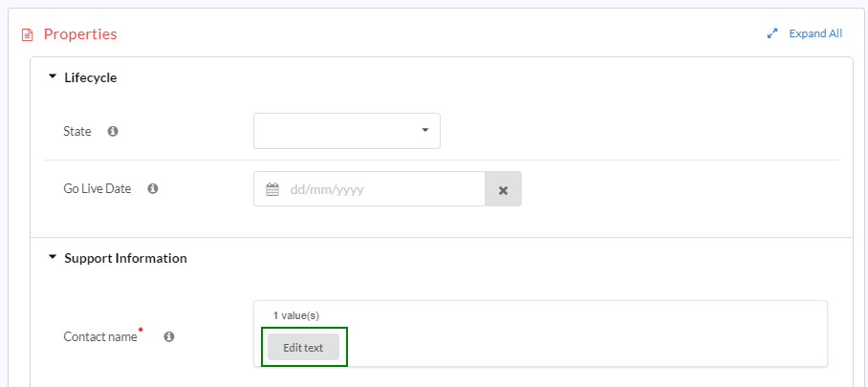Image resolution: width=868 pixels, height=387 pixels.
Task: Click the 1 value(s) text
Action: pyautogui.click(x=296, y=315)
